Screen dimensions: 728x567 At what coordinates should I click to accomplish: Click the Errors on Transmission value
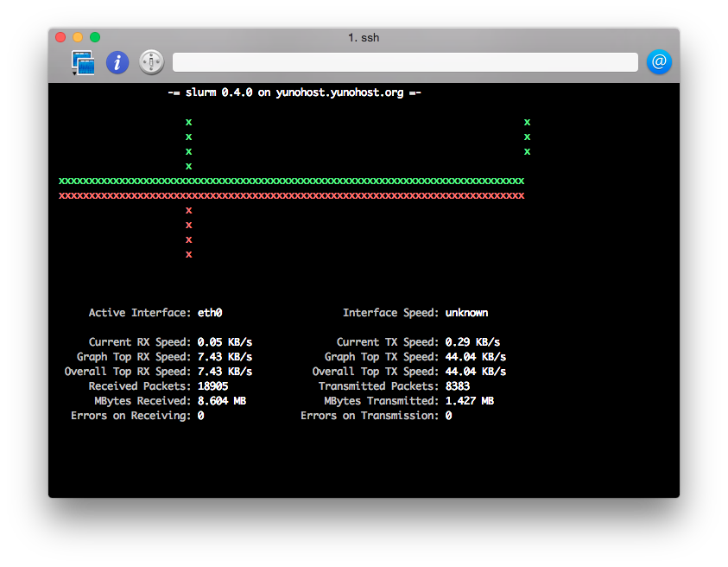pyautogui.click(x=448, y=416)
